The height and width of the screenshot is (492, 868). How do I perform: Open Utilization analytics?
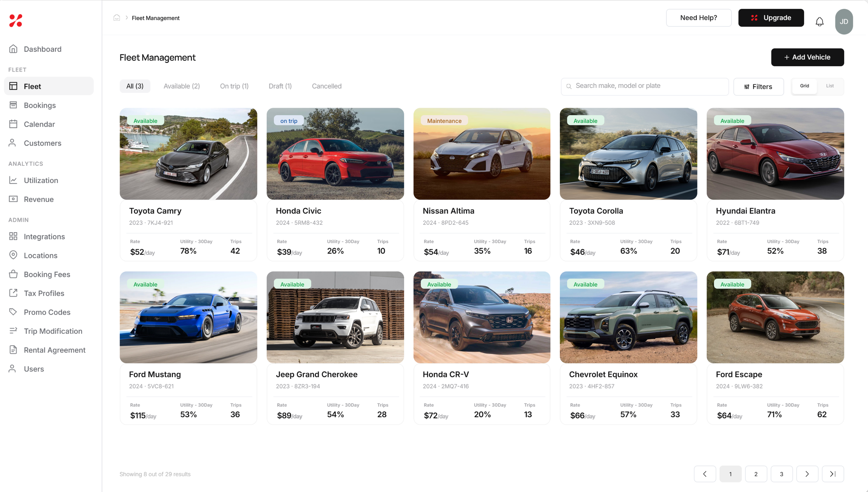coord(49,180)
